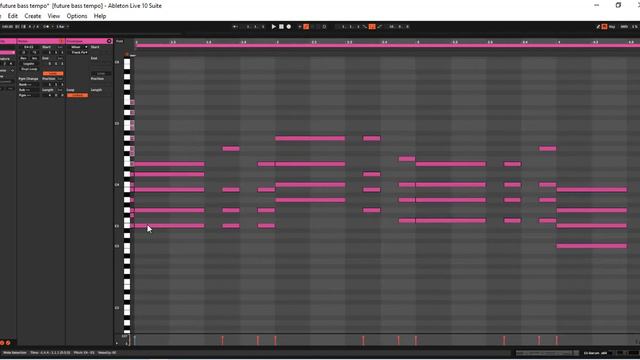Toggle the orange clip Loop button
The width and height of the screenshot is (640, 360).
click(53, 73)
